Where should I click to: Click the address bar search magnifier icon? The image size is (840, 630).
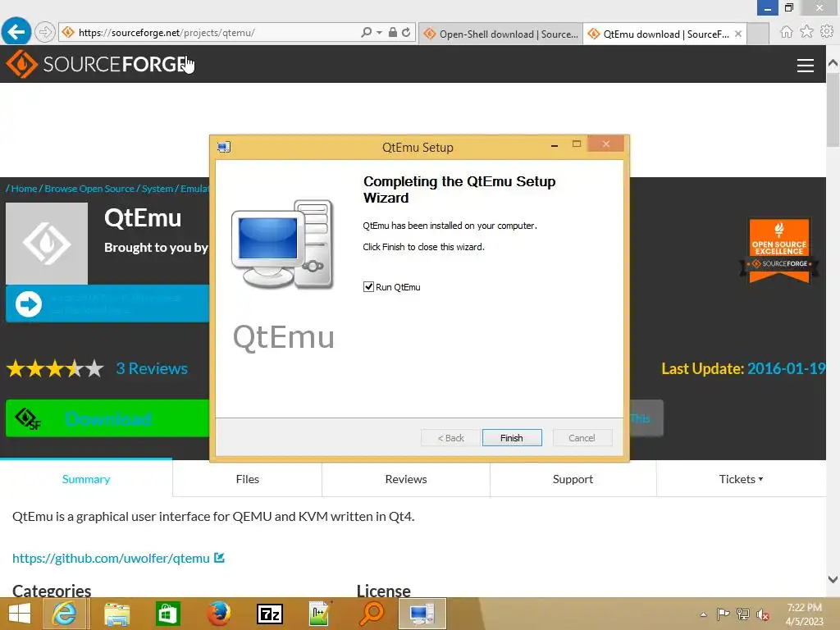click(366, 32)
